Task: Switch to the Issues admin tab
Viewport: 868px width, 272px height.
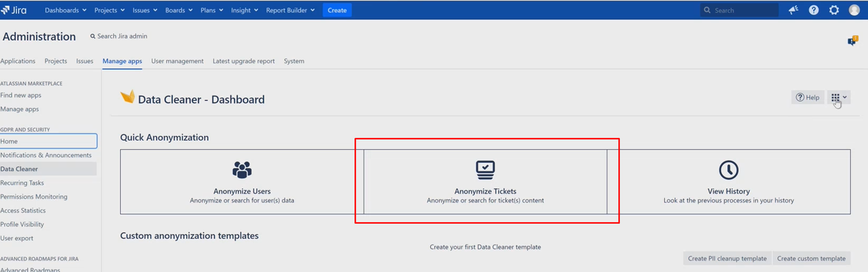Action: [85, 61]
